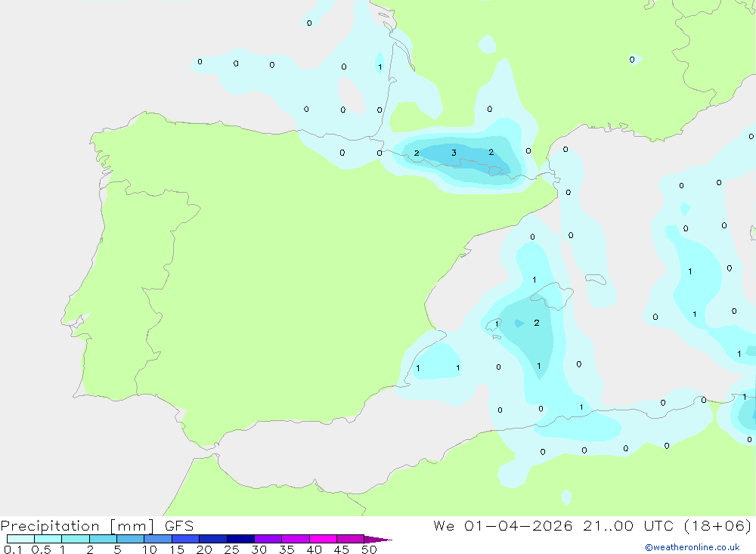Click the "20" legend scale label
This screenshot has width=756, height=554.
[204, 549]
